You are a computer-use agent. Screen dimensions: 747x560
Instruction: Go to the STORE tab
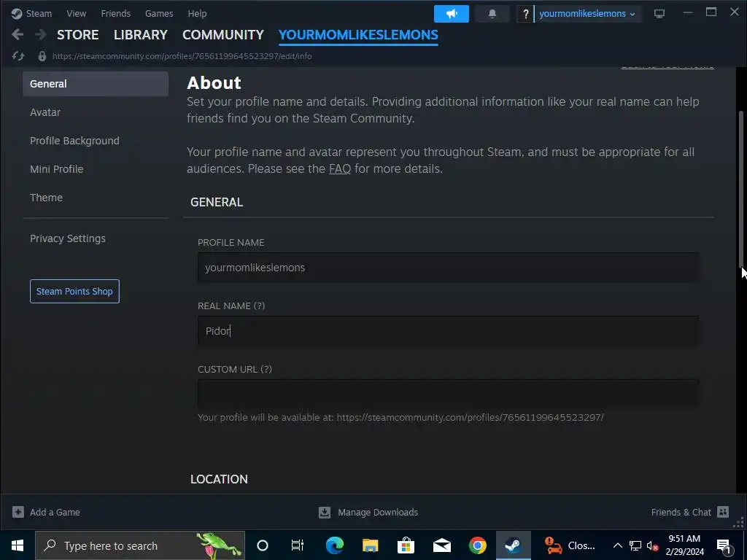(x=77, y=35)
